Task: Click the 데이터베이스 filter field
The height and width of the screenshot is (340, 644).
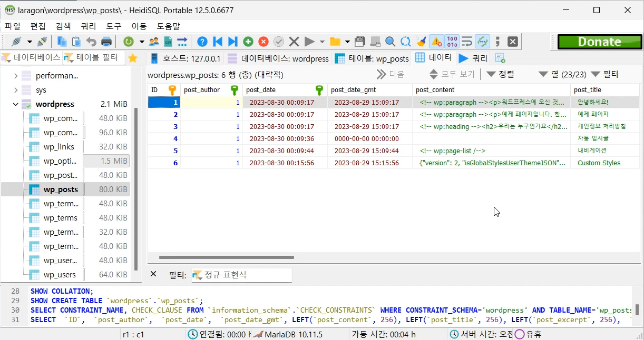Action: (x=31, y=58)
